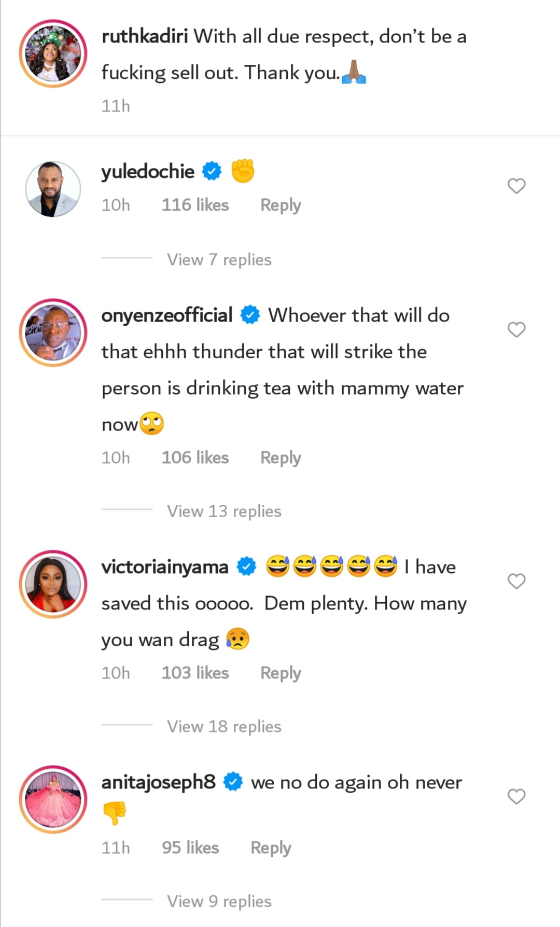Tap the heart on anitajoseph8's comment
The image size is (560, 927).
[x=516, y=796]
